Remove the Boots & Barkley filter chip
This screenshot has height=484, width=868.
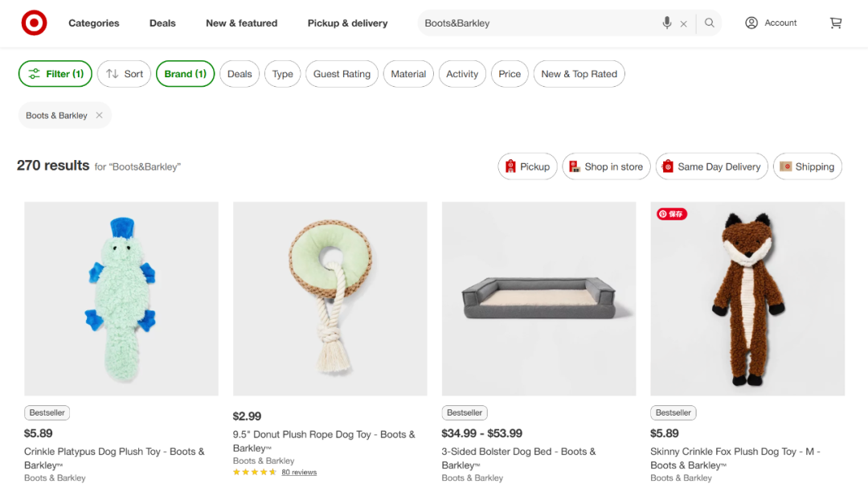(x=100, y=116)
